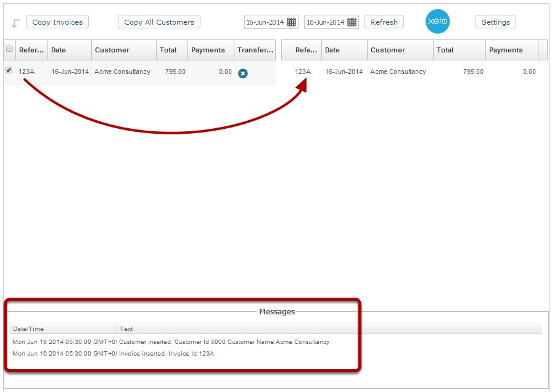The width and height of the screenshot is (552, 392).
Task: Sort right table by Total column
Action: pyautogui.click(x=459, y=50)
